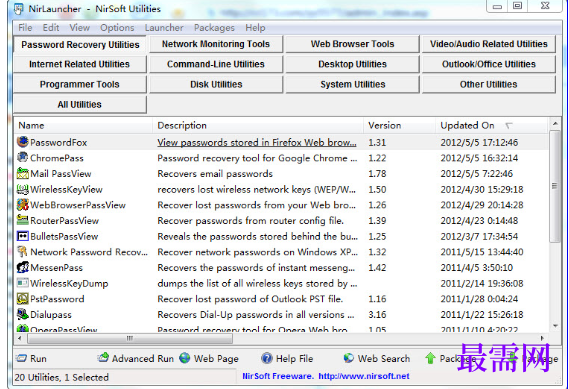The image size is (569, 389).
Task: Show Internet Related Utilities
Action: pyautogui.click(x=80, y=64)
